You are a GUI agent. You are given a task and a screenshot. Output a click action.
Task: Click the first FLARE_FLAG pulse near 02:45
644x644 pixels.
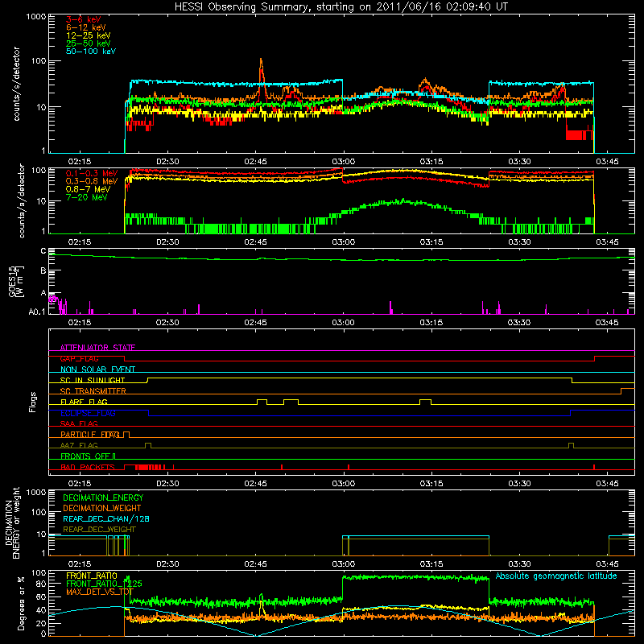pos(262,402)
